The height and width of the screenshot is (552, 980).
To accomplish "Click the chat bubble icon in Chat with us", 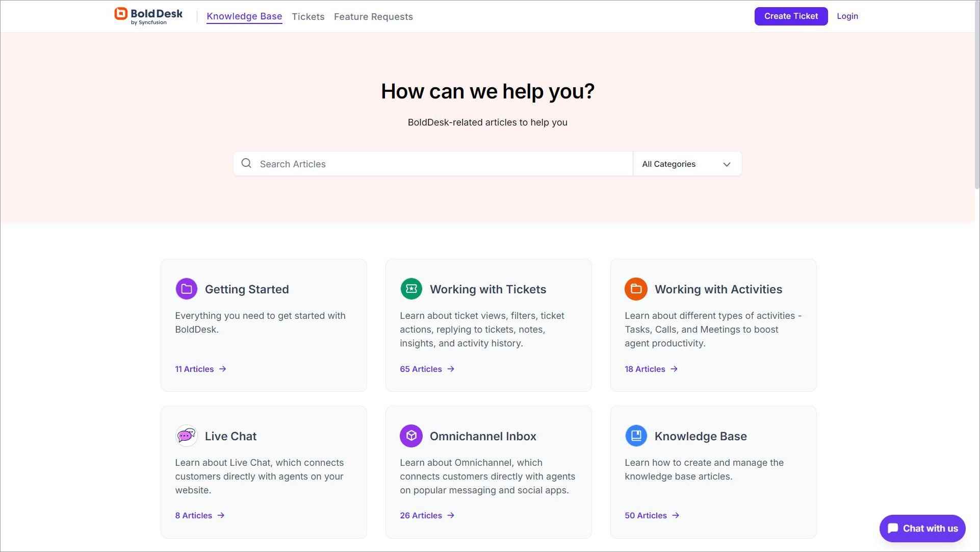I will [x=893, y=529].
